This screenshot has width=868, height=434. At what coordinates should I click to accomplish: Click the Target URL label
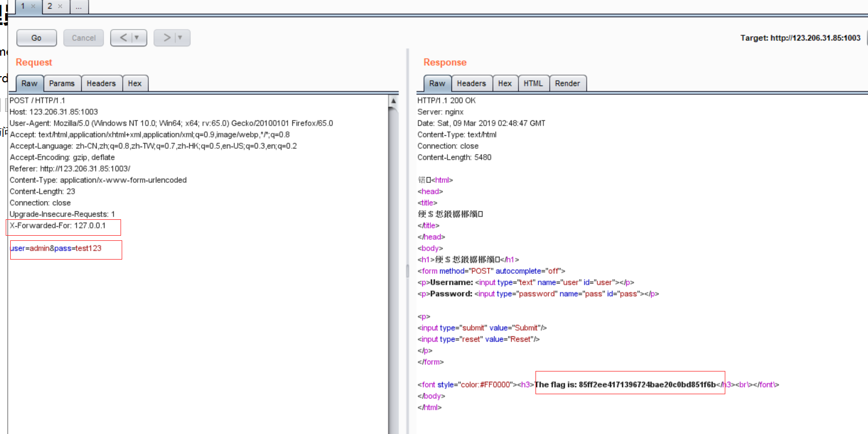coord(800,38)
